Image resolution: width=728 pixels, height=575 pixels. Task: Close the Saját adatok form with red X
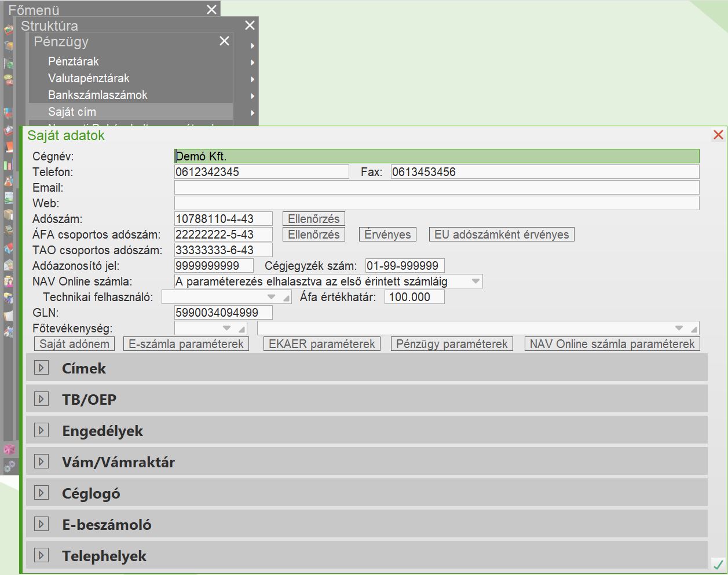tap(718, 135)
